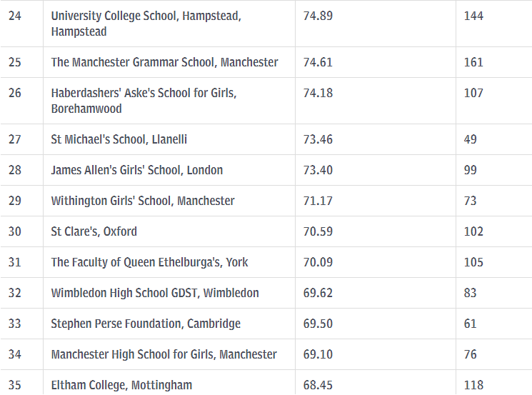Click the number 49 in St Michael's row

(x=470, y=139)
